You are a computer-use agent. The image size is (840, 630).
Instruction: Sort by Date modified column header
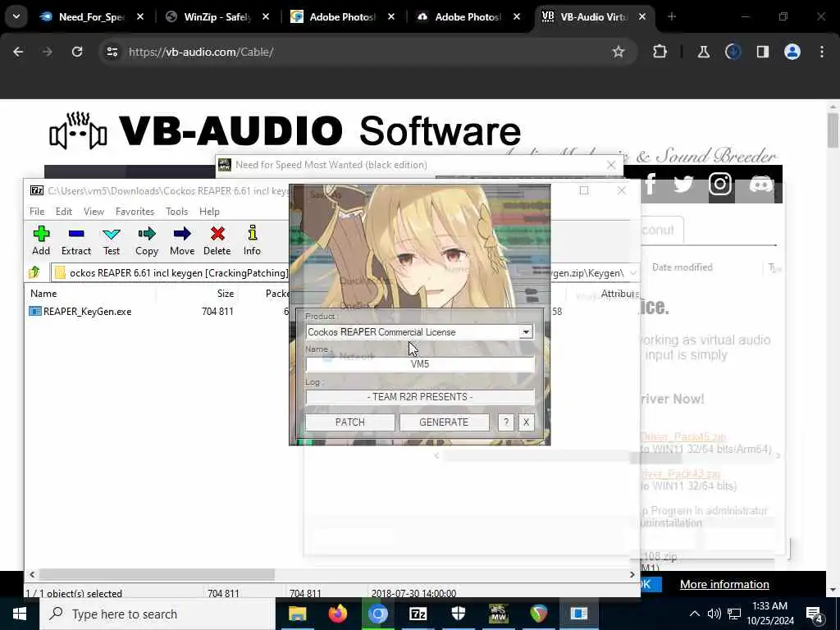click(682, 267)
